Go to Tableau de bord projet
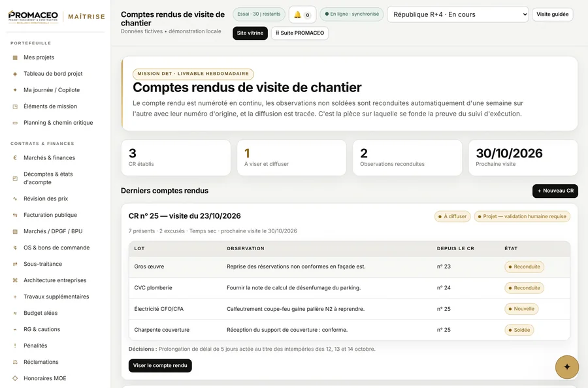The image size is (588, 388). (x=56, y=74)
